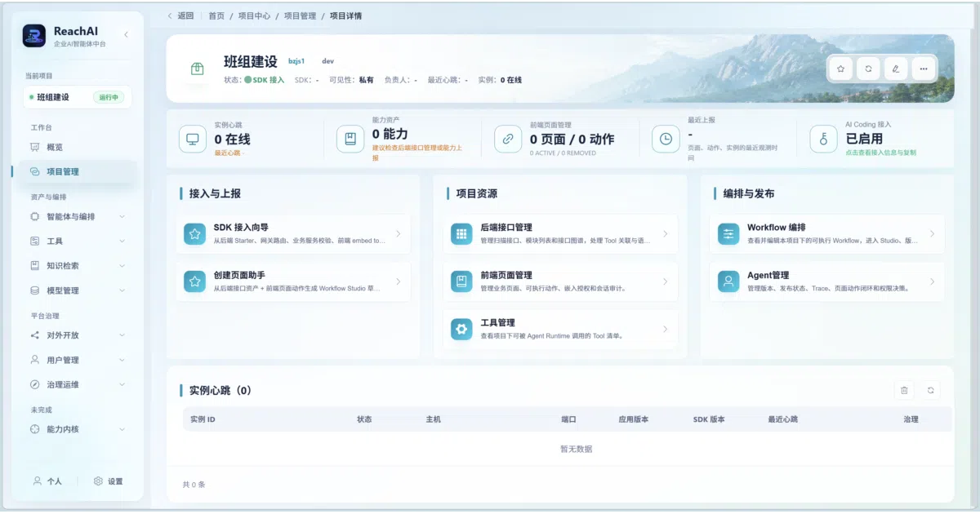Open the 设置 button at sidebar bottom
980x514 pixels.
[x=109, y=481]
